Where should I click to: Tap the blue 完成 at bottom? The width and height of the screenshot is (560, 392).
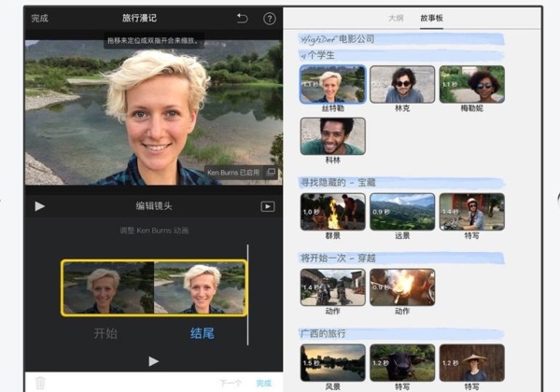point(264,383)
